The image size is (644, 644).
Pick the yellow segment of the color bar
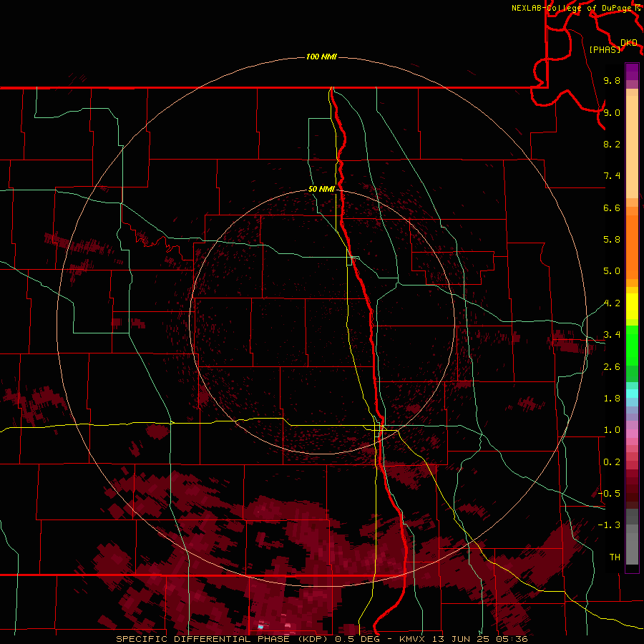tap(632, 306)
